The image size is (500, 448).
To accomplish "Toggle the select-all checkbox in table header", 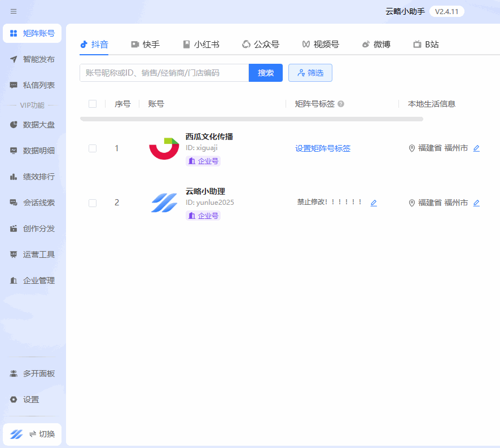I will coord(93,104).
